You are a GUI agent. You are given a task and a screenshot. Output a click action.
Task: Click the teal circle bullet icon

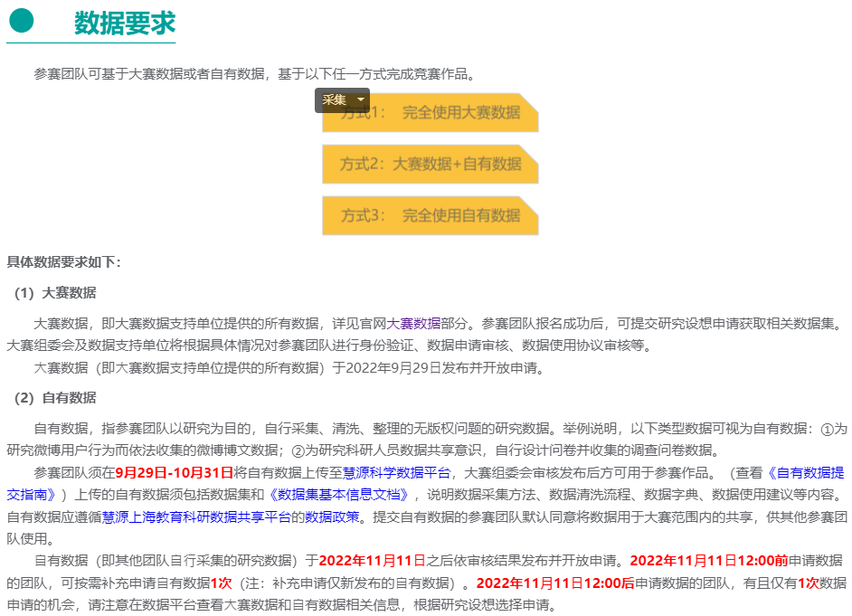(x=20, y=20)
